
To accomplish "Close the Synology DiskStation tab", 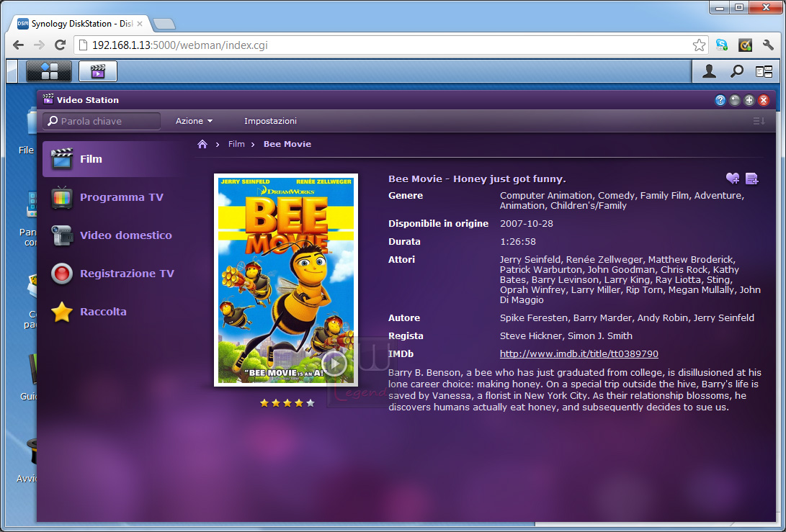I will coord(140,24).
